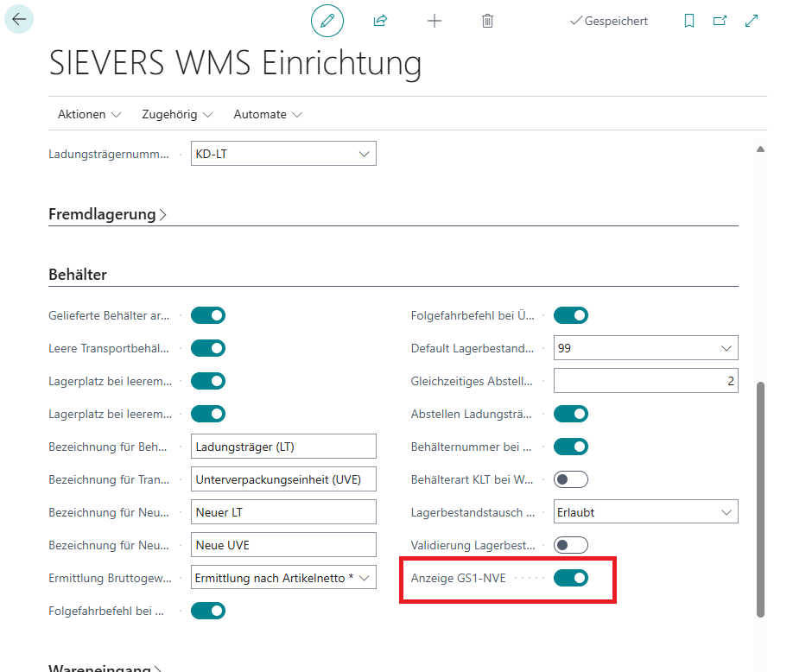Click the plus icon to create new
793x672 pixels.
click(435, 21)
